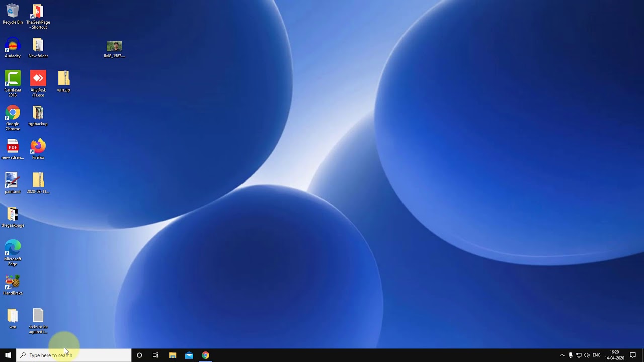
Task: Select the IMG_1587 image thumbnail
Action: (x=114, y=49)
